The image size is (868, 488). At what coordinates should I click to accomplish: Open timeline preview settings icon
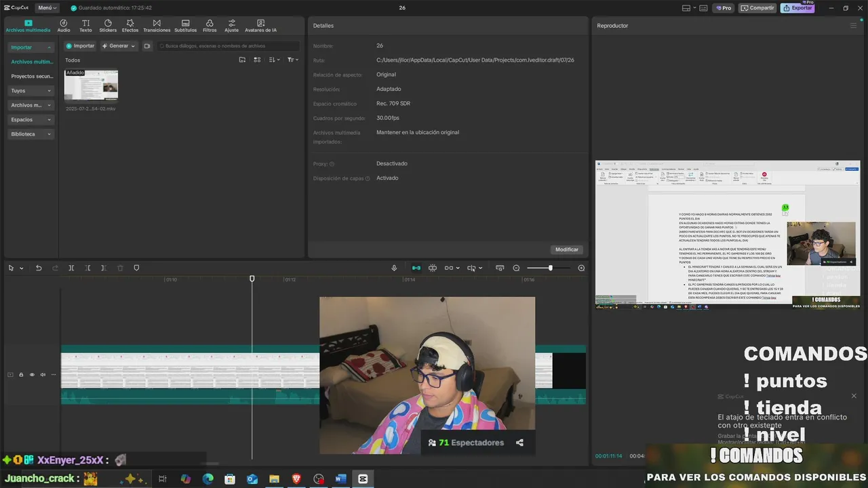(x=500, y=268)
